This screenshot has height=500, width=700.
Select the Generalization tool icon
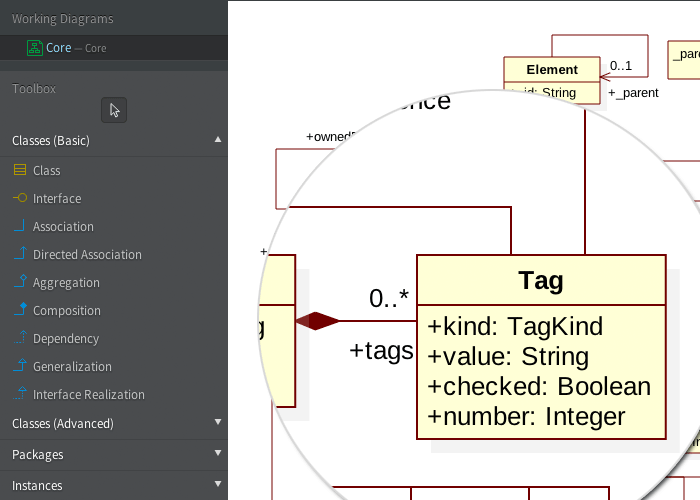coord(20,367)
